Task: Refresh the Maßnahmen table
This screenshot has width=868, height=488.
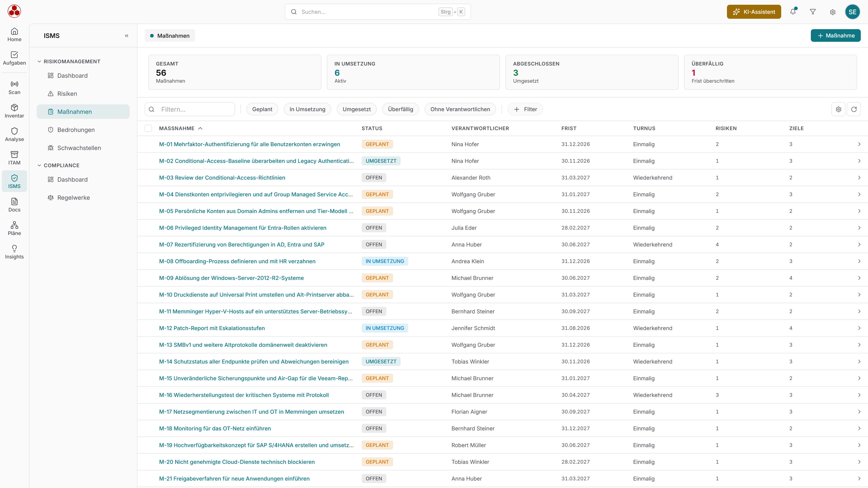Action: [854, 109]
